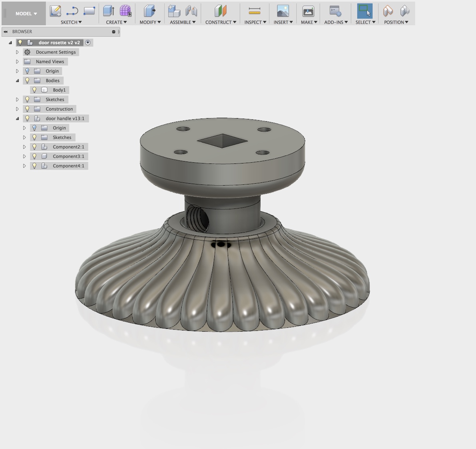Click the purple Create Form icon
The height and width of the screenshot is (449, 476).
coord(125,11)
